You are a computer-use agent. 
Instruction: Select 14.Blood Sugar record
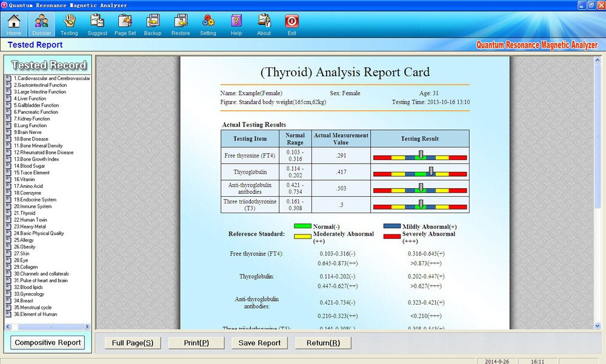pos(29,166)
